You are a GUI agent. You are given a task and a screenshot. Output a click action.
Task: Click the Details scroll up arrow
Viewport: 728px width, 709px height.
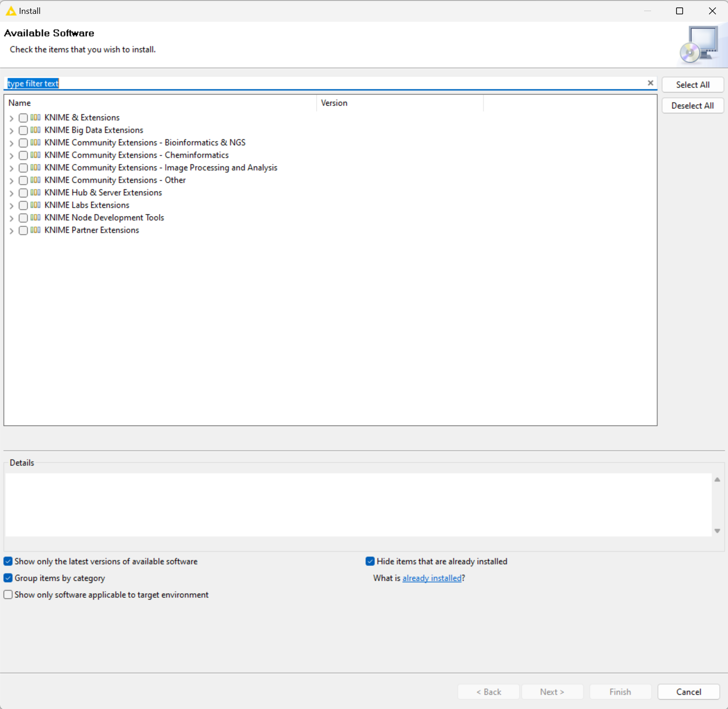point(717,480)
